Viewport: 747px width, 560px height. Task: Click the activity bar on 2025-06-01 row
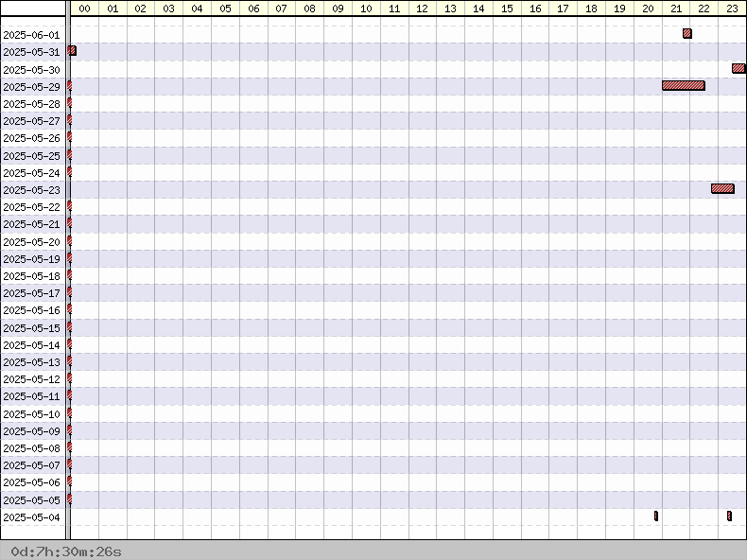[x=687, y=33]
